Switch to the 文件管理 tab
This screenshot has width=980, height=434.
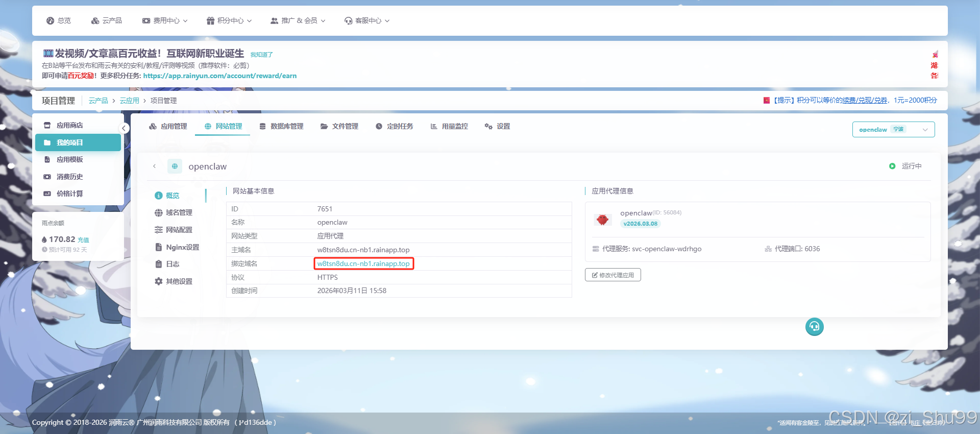point(339,127)
